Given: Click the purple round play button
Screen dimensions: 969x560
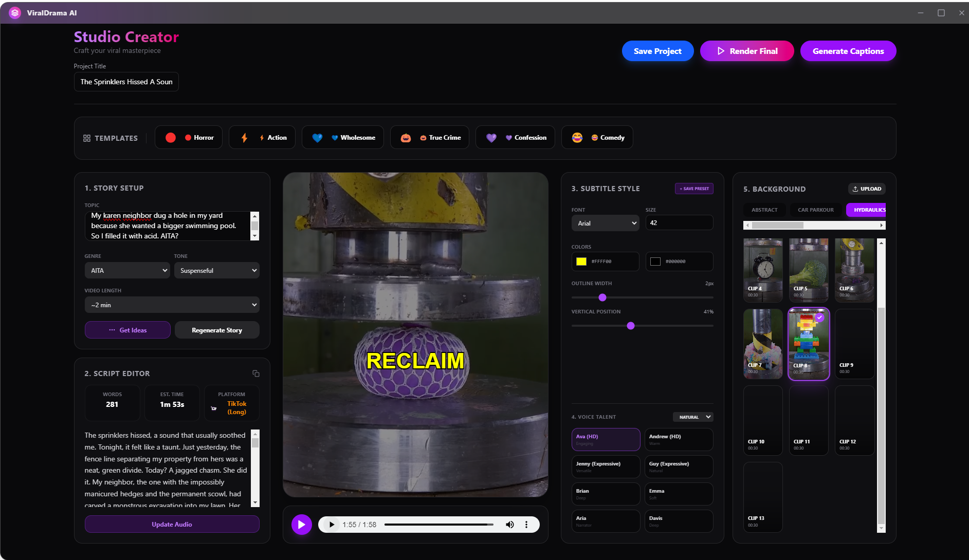Looking at the screenshot, I should point(302,525).
